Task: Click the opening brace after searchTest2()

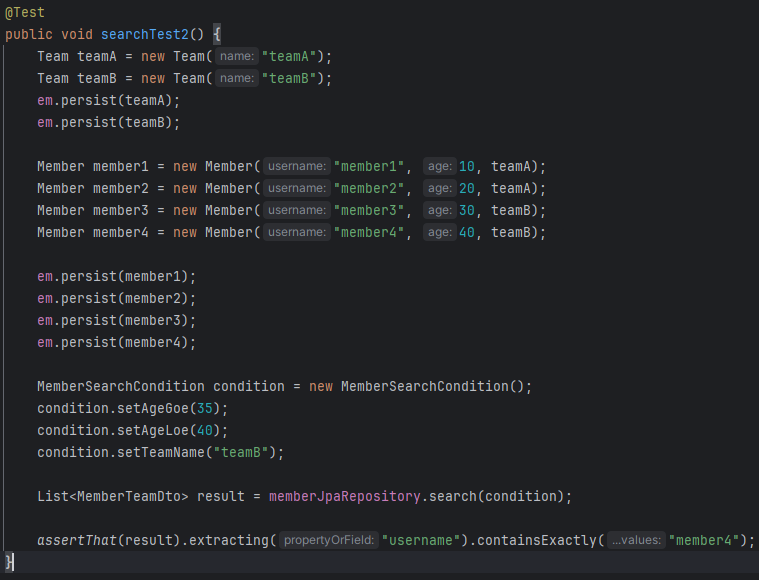Action: [216, 34]
